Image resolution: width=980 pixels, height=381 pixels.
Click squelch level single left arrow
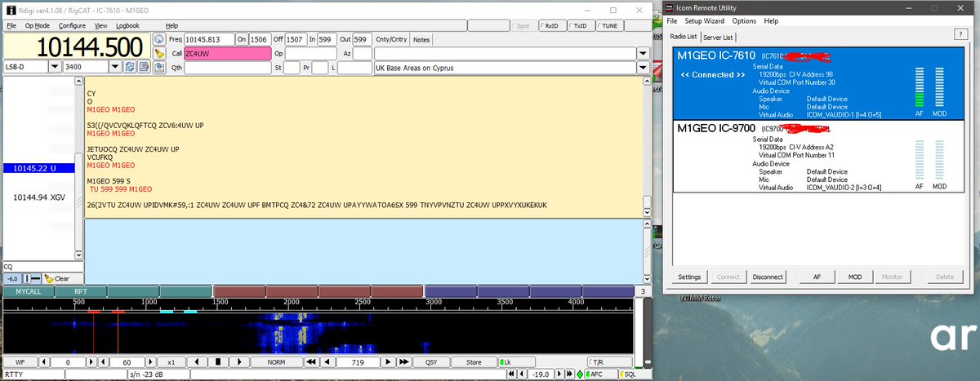coord(522,375)
